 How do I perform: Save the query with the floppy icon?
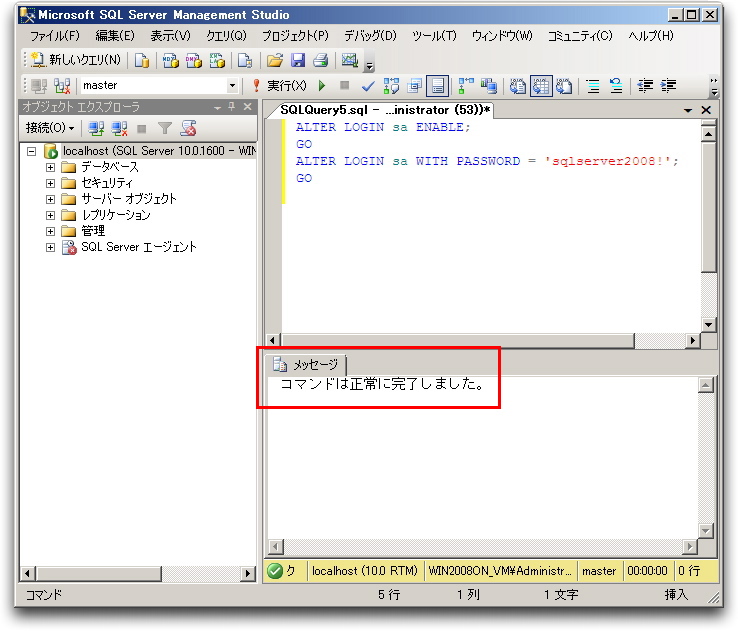click(x=298, y=60)
